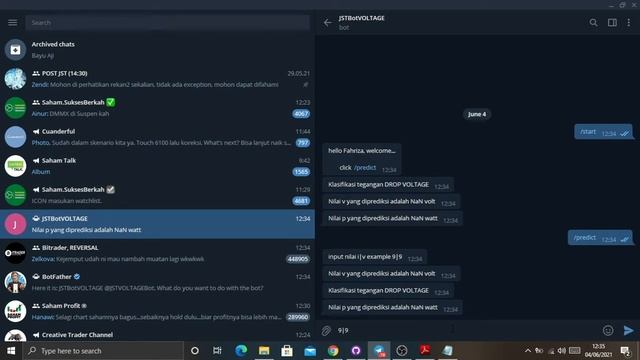Click the POST JST group avatar
The height and width of the screenshot is (360, 640).
coord(15,79)
